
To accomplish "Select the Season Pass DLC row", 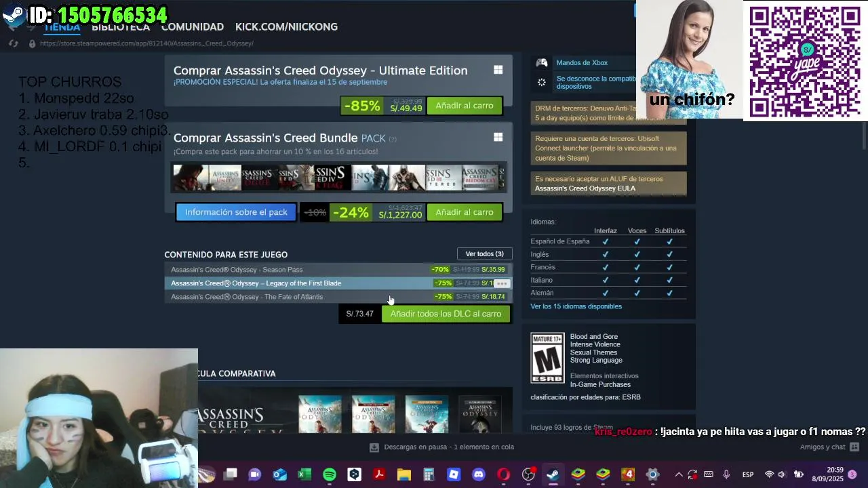I will click(338, 270).
